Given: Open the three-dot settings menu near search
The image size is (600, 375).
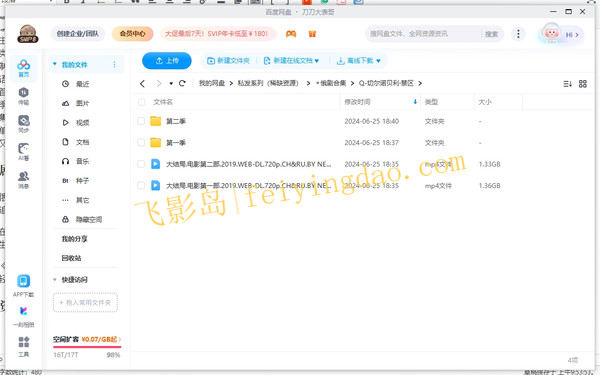Looking at the screenshot, I should coord(518,34).
